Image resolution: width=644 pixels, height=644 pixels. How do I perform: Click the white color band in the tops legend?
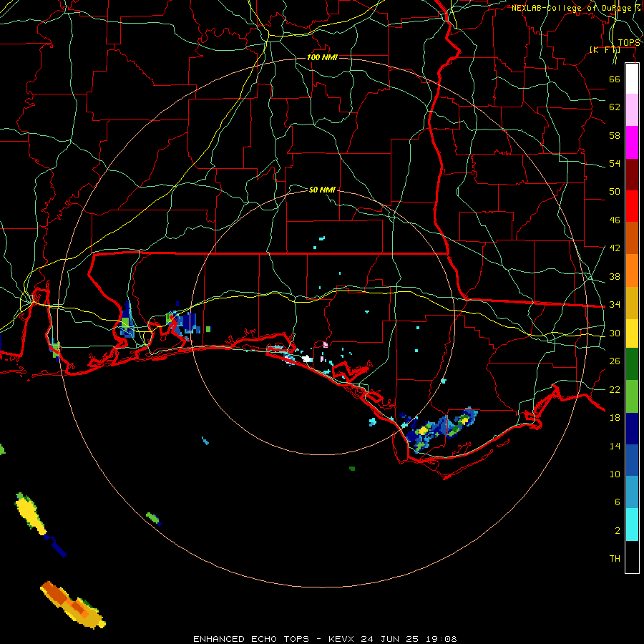[632, 79]
